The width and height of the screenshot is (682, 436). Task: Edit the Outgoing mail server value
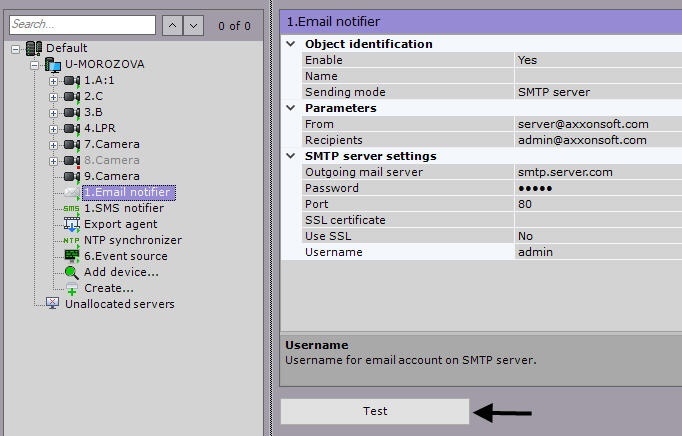click(x=597, y=172)
